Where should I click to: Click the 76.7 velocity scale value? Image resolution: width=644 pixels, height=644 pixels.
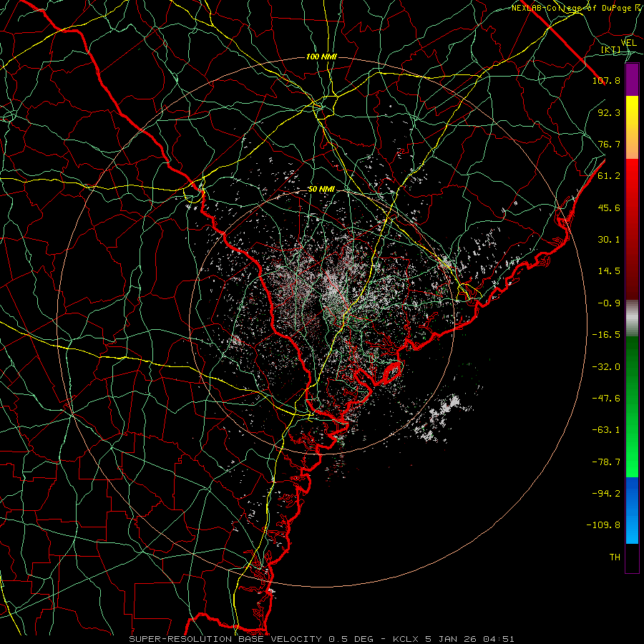(x=609, y=144)
